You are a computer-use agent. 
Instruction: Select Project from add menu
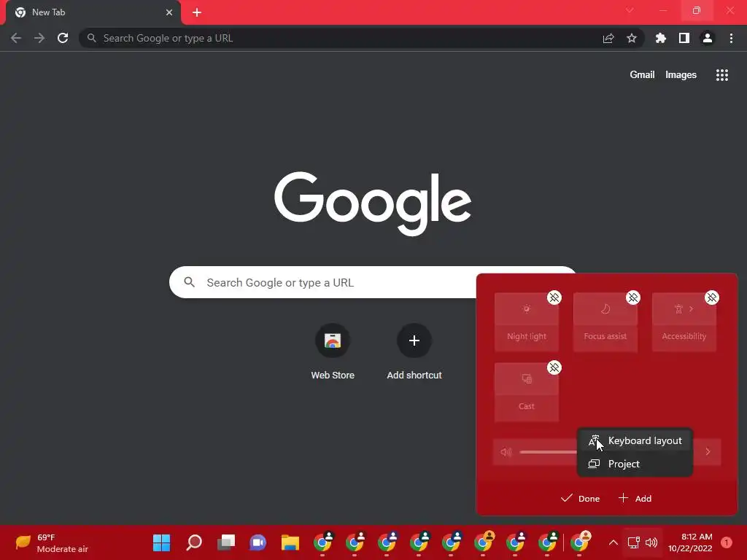click(635, 464)
